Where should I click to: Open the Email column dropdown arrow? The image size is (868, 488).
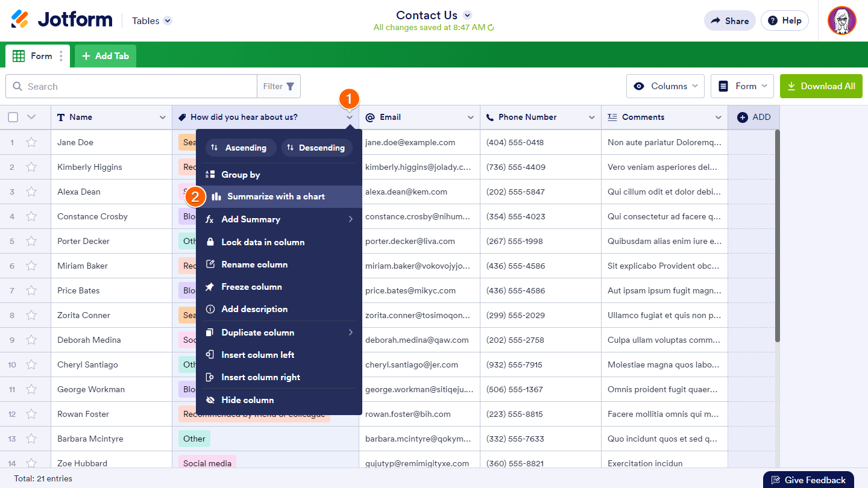coord(470,117)
